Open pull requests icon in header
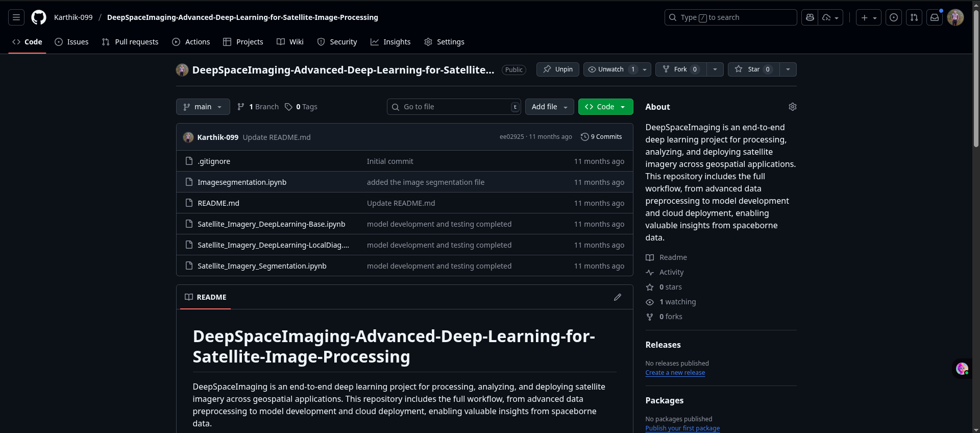 (x=914, y=17)
